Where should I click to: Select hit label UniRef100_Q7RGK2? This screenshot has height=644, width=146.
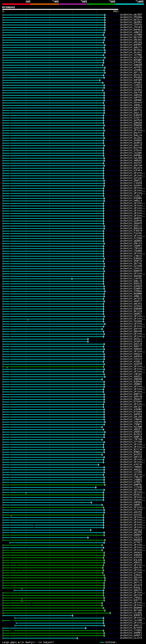[x=131, y=575]
